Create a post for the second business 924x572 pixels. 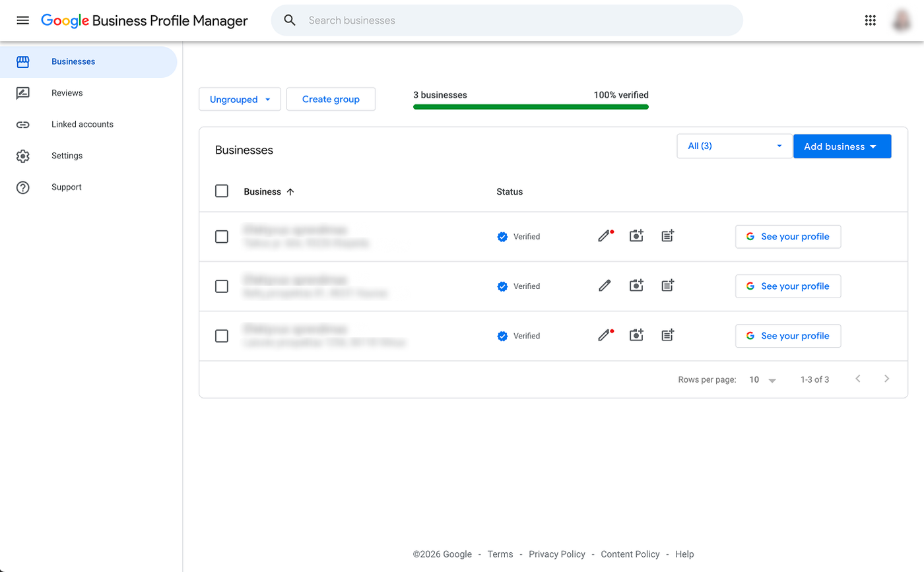coord(668,286)
